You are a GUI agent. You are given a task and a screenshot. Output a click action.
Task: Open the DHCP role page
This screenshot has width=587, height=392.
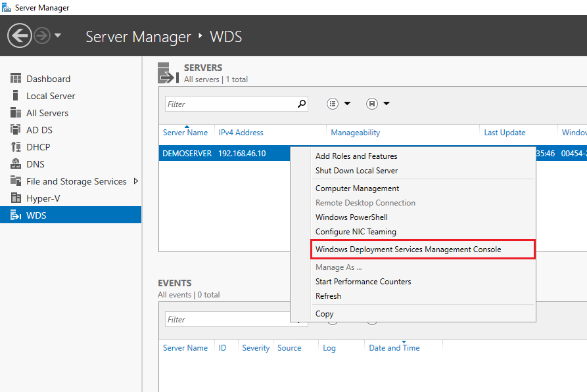coord(39,146)
